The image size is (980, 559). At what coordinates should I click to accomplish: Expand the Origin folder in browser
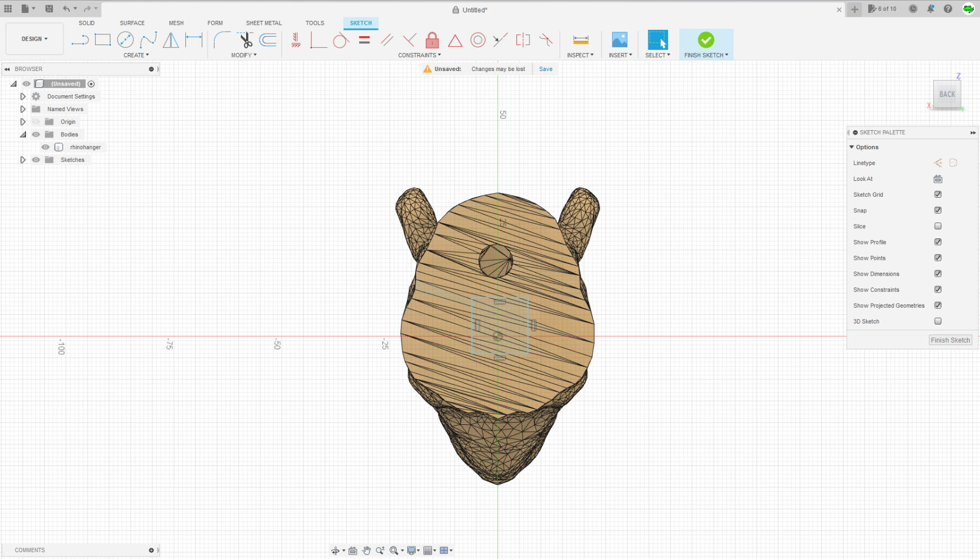(23, 121)
